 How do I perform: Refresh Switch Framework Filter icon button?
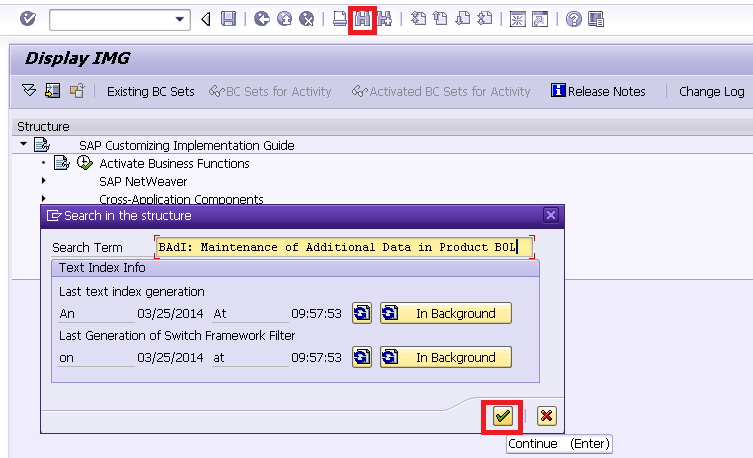362,357
